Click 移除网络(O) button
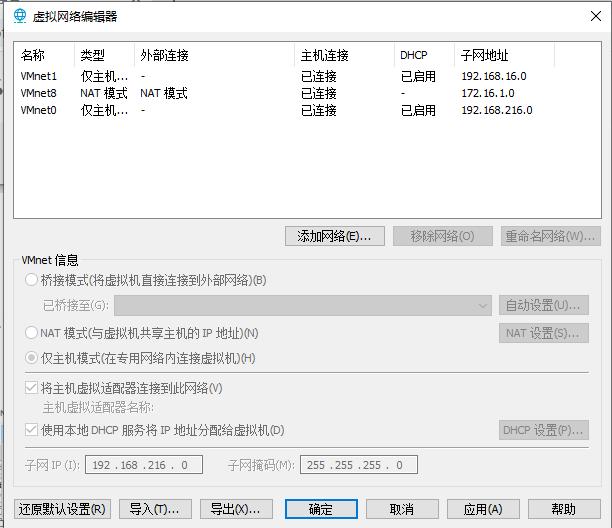 point(443,236)
